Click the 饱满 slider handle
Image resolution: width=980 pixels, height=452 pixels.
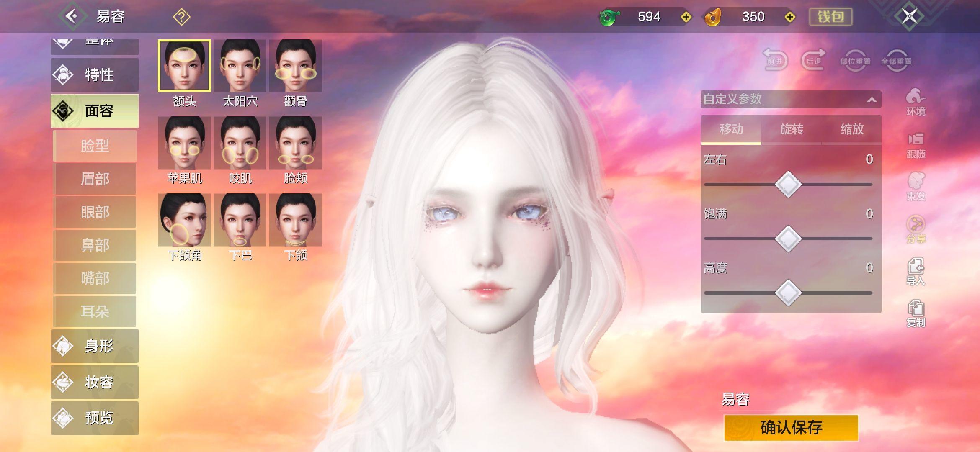pos(788,239)
